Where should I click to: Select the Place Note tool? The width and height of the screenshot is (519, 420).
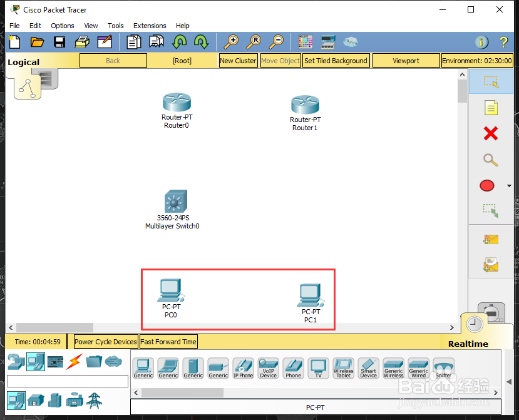(491, 108)
